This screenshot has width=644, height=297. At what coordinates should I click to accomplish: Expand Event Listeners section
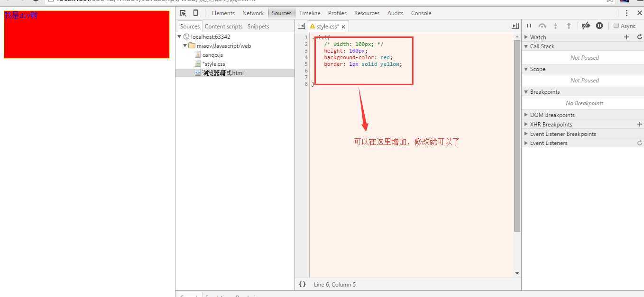click(526, 143)
